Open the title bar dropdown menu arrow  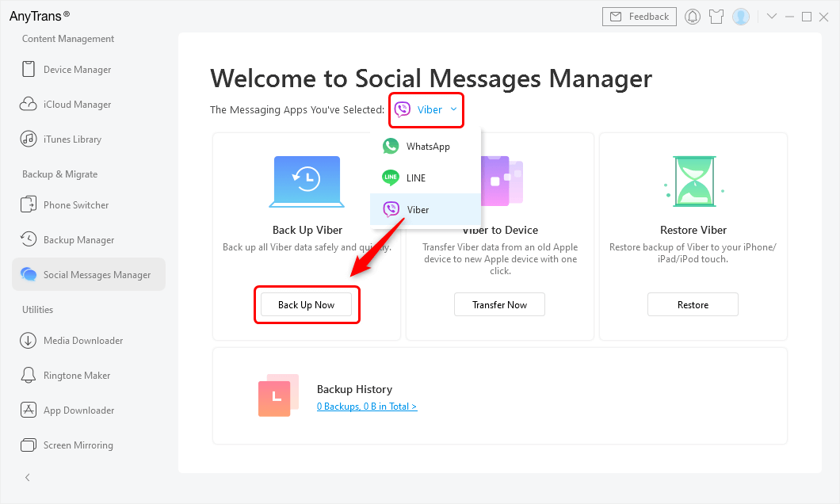771,16
